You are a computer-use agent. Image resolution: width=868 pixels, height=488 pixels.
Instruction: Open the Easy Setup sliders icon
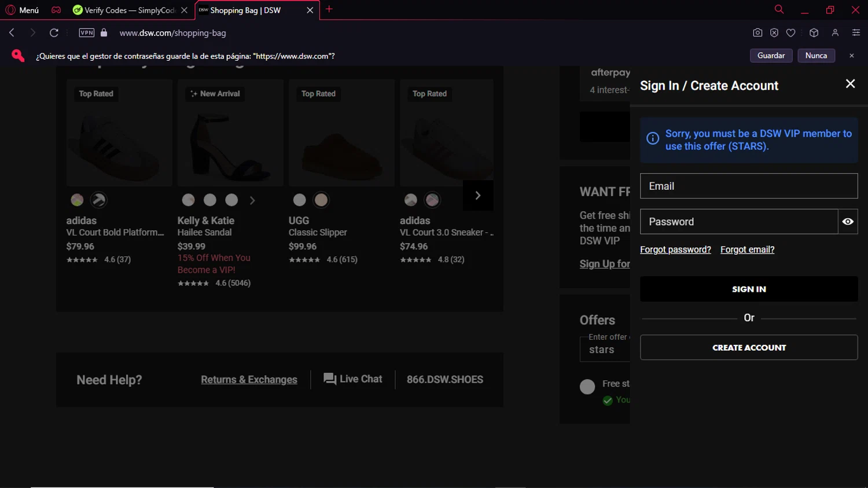coord(856,32)
